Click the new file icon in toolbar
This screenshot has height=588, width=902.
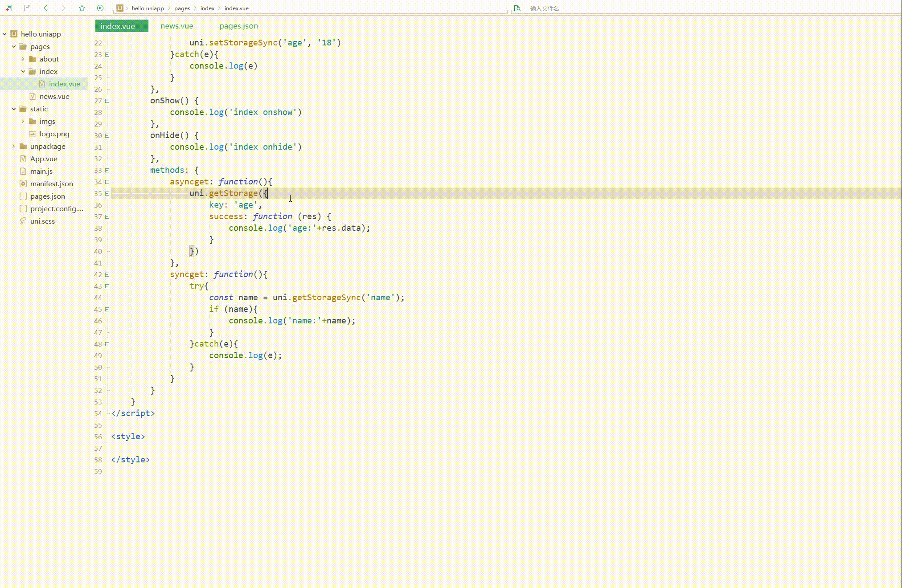pos(9,8)
